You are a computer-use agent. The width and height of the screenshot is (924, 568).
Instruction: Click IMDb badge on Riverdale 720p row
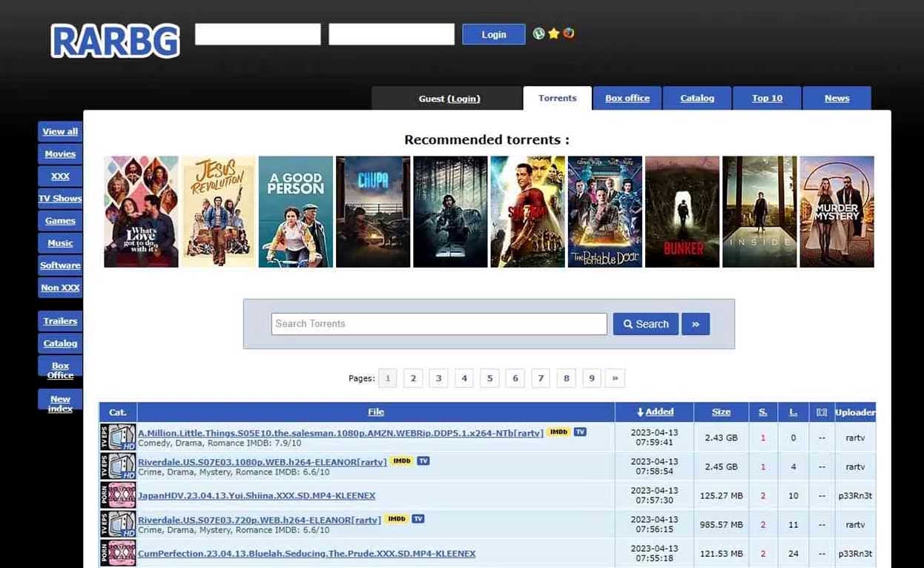pos(397,519)
